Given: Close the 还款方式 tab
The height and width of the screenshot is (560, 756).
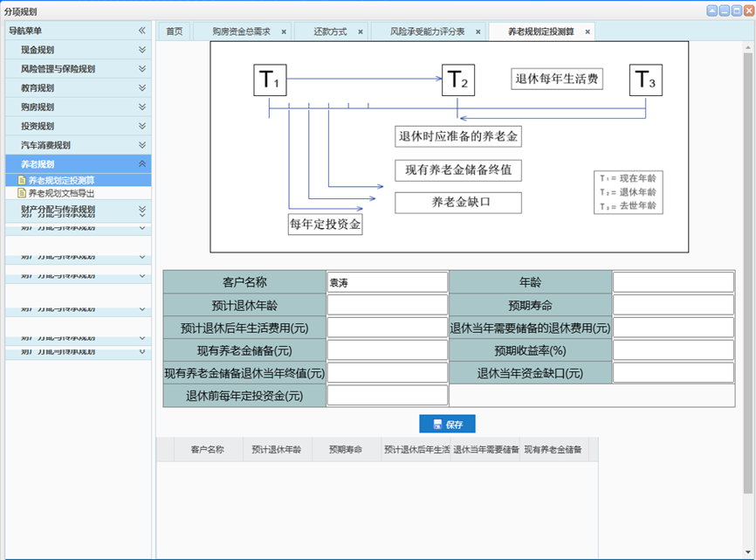Looking at the screenshot, I should point(361,31).
